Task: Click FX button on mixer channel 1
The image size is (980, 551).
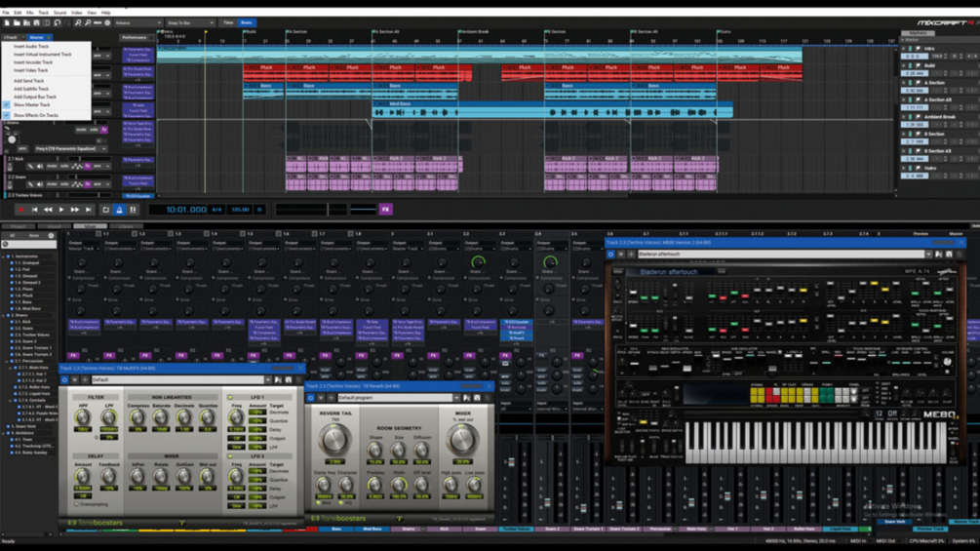Action: [x=73, y=355]
